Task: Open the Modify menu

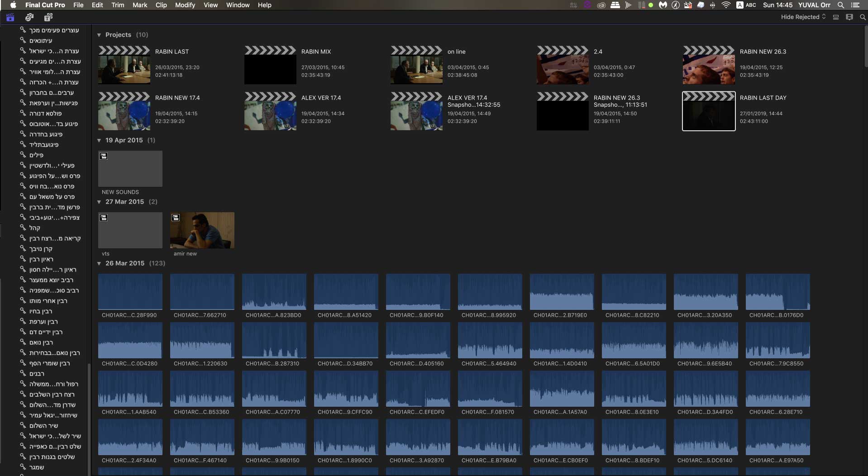Action: click(x=185, y=5)
